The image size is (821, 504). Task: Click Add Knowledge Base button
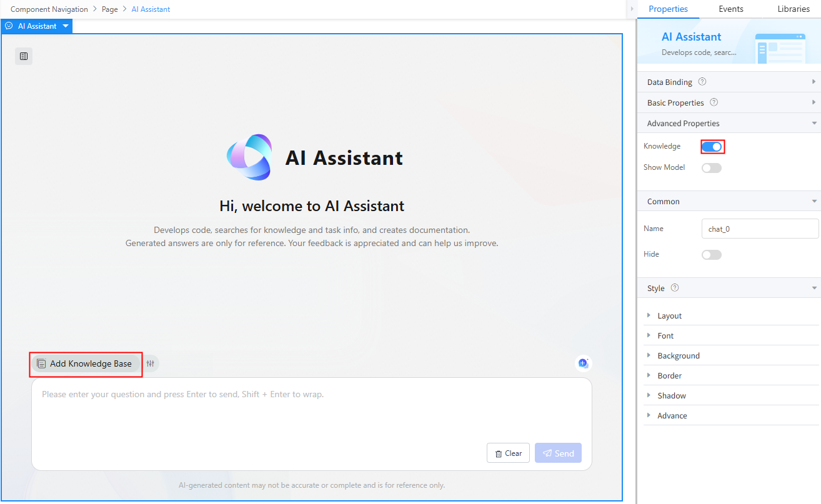[85, 363]
